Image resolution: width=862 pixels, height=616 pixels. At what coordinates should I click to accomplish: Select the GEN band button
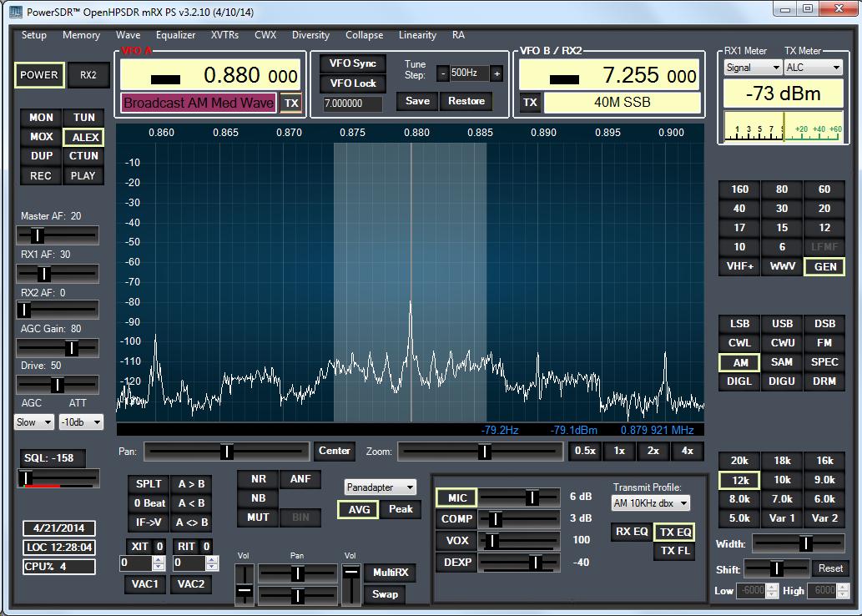click(x=824, y=267)
